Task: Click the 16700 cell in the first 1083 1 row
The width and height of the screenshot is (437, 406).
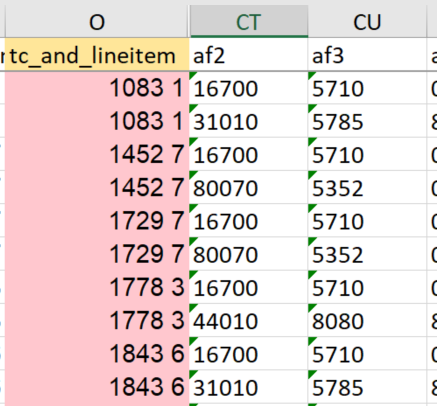Action: point(248,88)
